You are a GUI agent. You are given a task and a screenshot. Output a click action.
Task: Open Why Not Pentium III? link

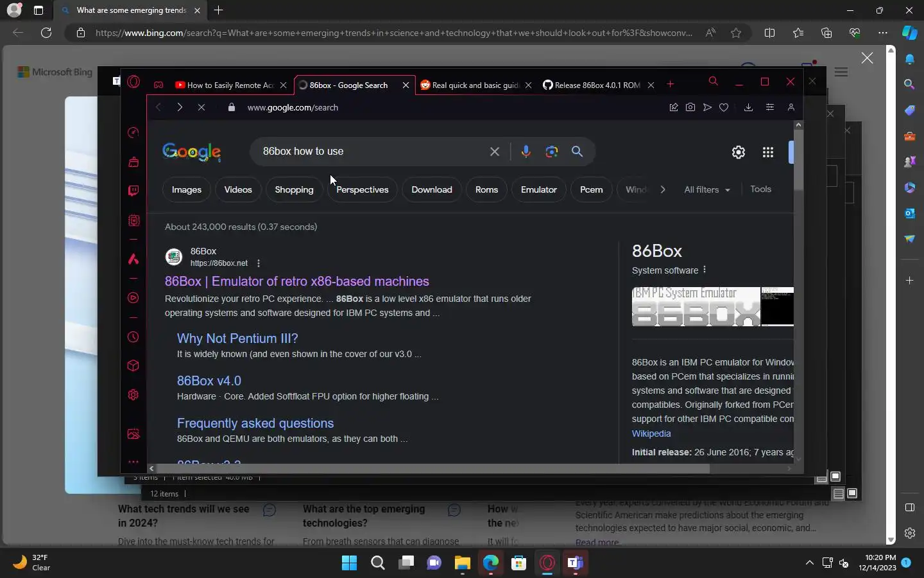coord(237,338)
